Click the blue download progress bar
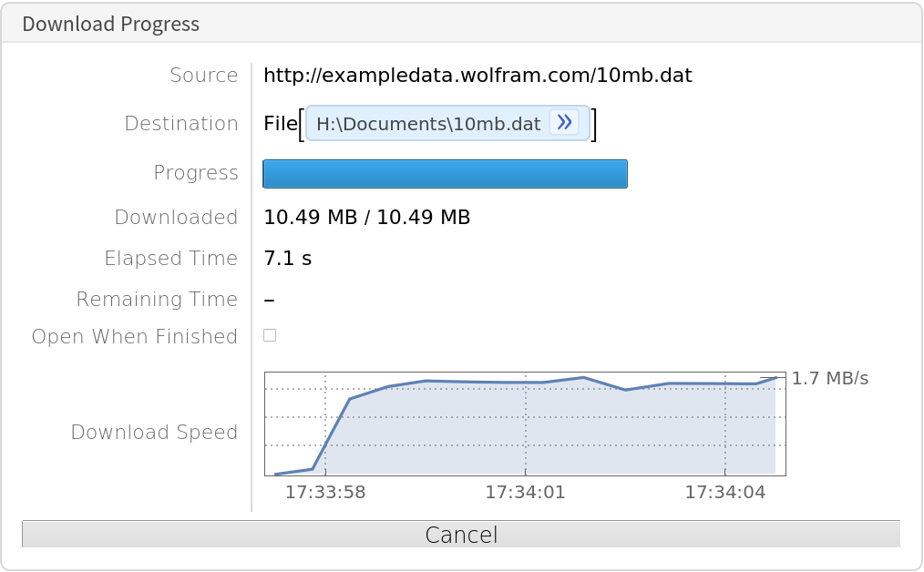 [x=445, y=174]
